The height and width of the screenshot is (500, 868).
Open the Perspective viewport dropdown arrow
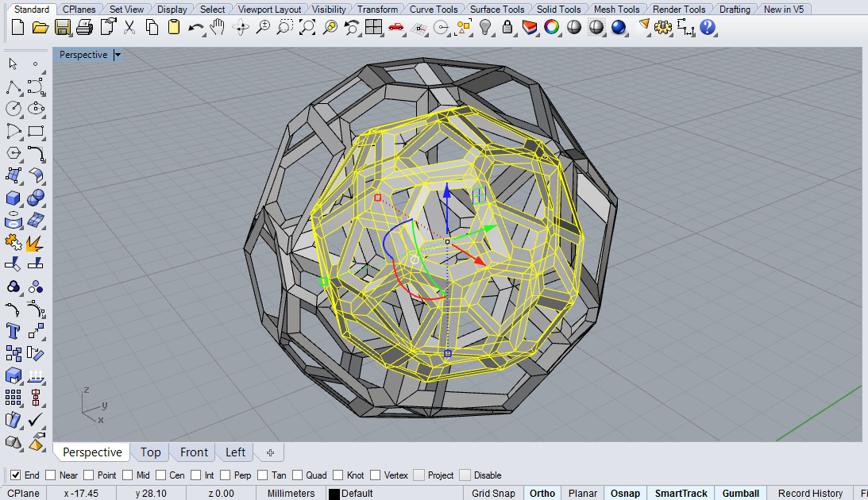(x=118, y=55)
